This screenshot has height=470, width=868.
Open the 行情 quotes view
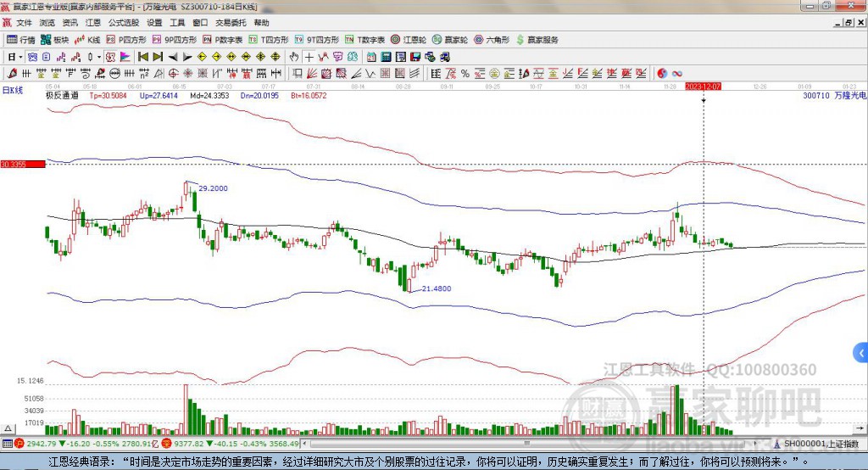pyautogui.click(x=21, y=40)
